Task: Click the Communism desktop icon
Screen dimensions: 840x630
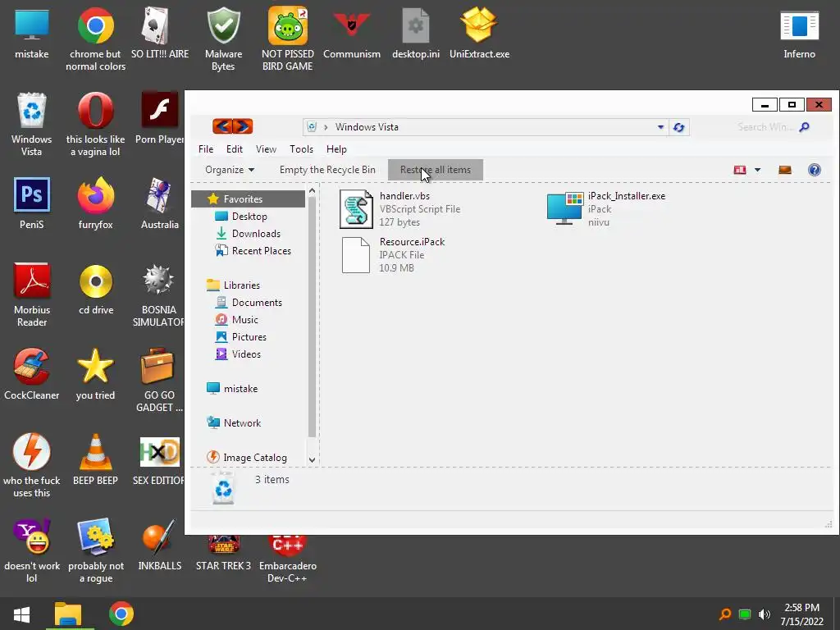Action: click(351, 33)
